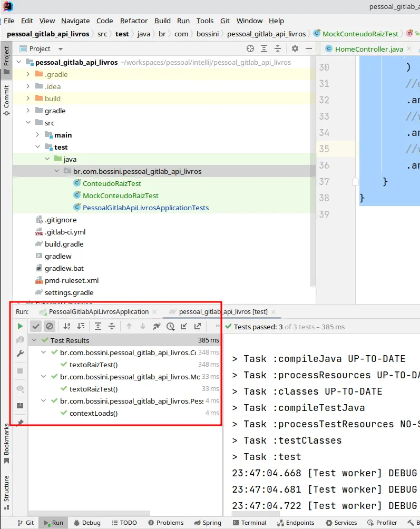Collapse all nodes in test results toolbar

click(112, 326)
